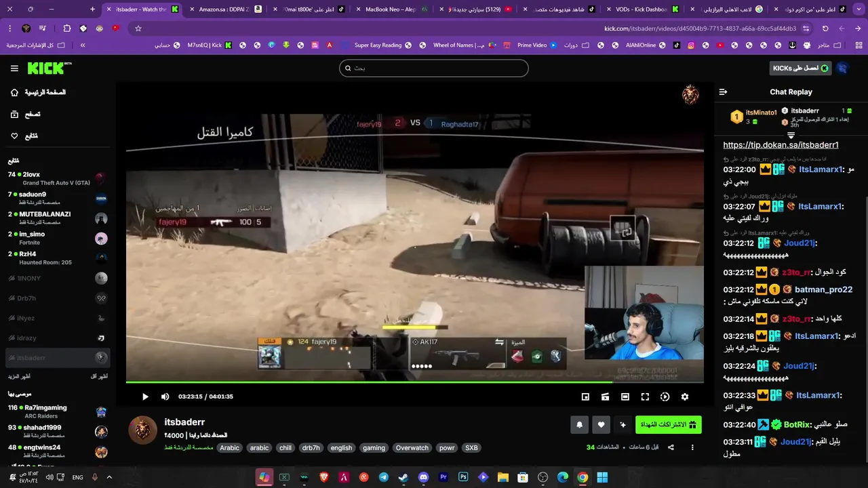Open Telegram in taskbar
The height and width of the screenshot is (488, 868).
[384, 477]
